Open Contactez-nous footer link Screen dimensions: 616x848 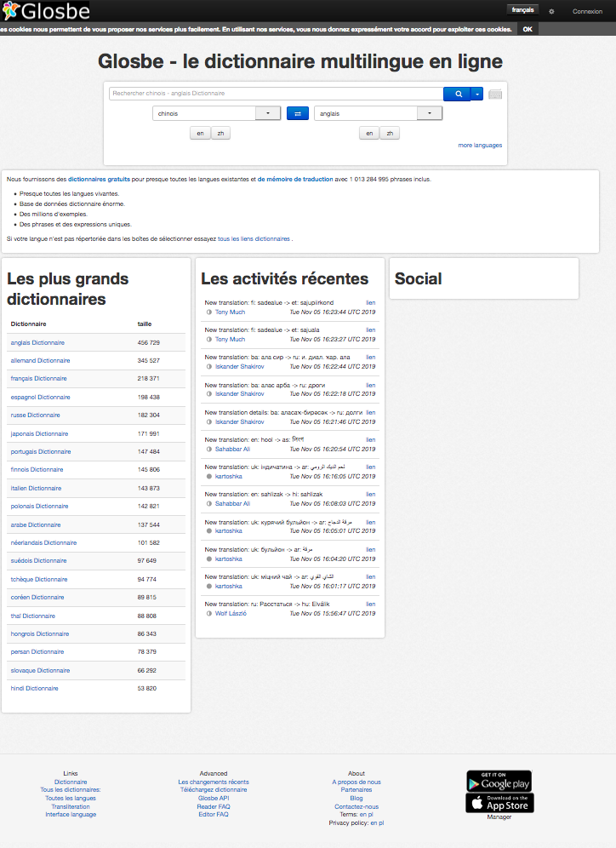coord(356,806)
